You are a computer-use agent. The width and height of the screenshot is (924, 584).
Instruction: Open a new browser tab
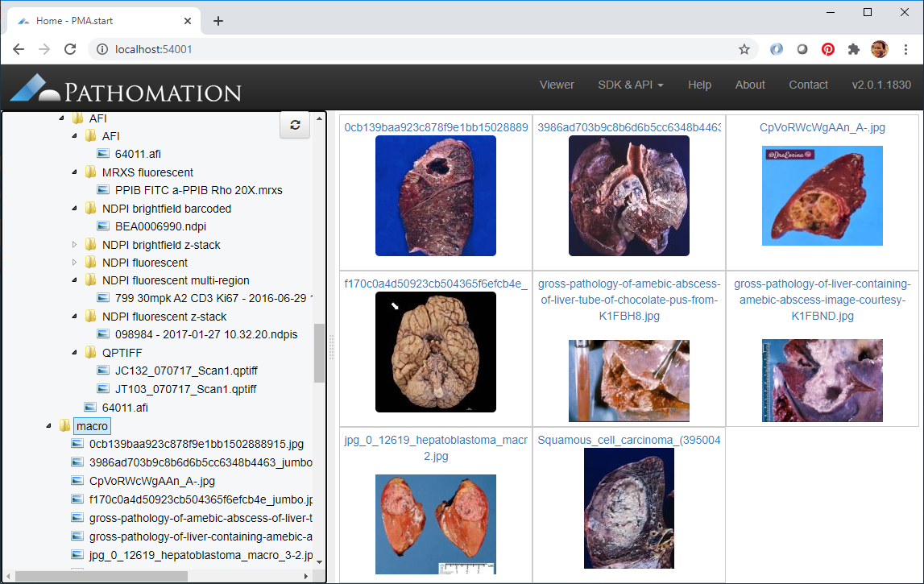(218, 21)
